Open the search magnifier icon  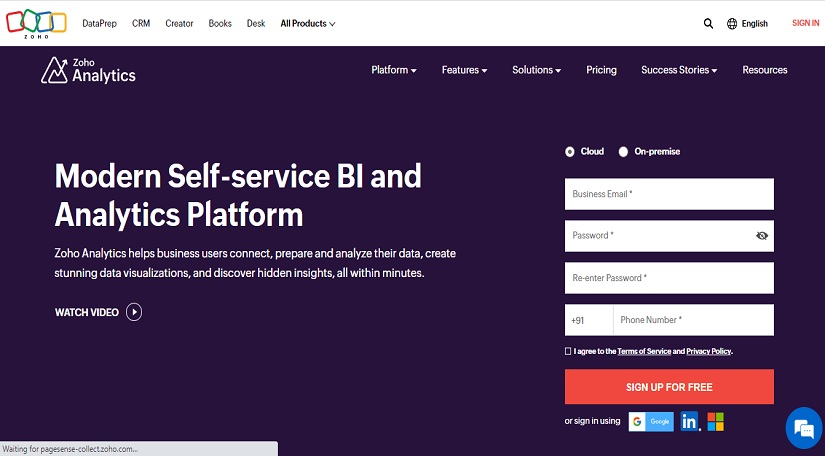[x=708, y=24]
